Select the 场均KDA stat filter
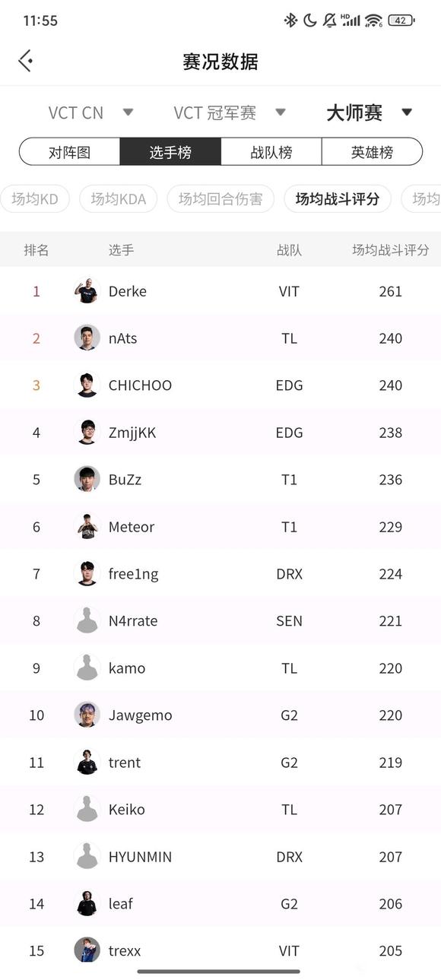 (x=118, y=199)
